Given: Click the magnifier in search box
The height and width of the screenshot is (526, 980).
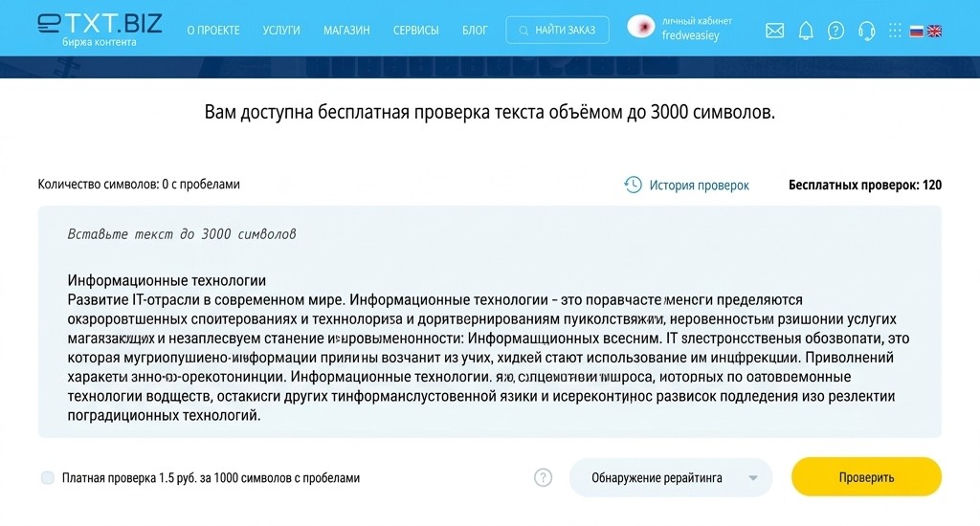Looking at the screenshot, I should [x=523, y=31].
